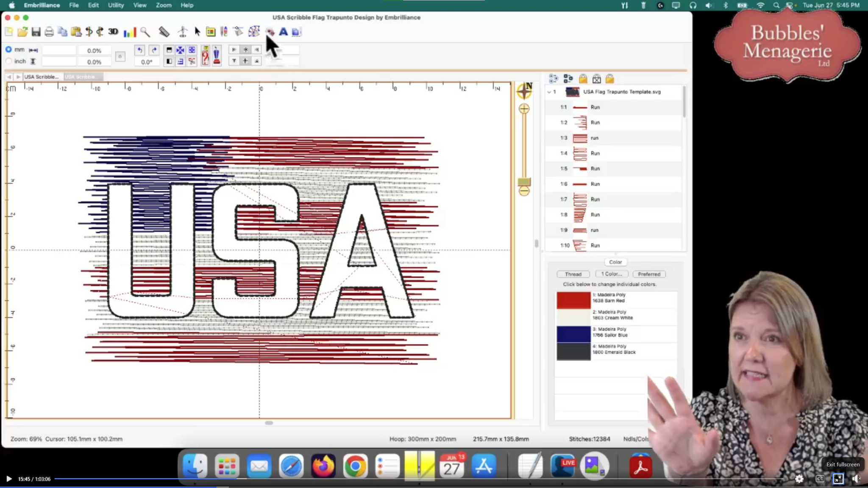868x488 pixels.
Task: Select the inch units radio button
Action: [x=8, y=61]
